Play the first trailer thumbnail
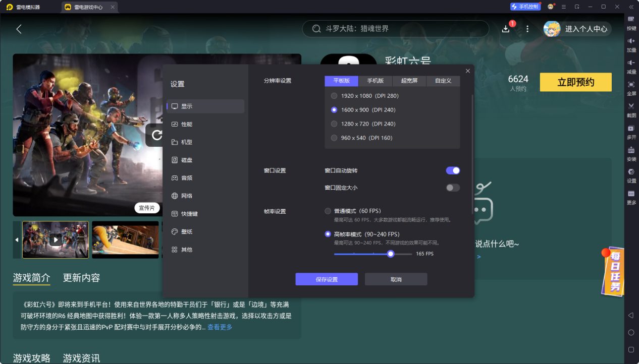 pos(56,240)
